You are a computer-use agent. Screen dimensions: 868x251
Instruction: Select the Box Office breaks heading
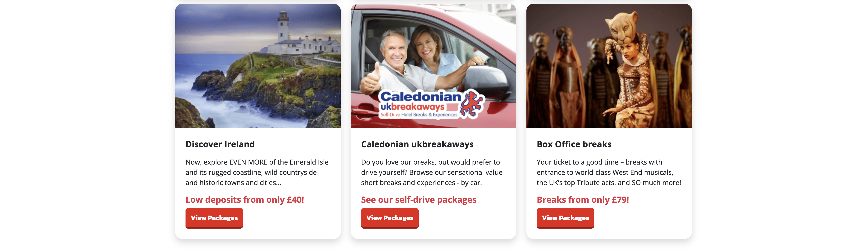[574, 144]
